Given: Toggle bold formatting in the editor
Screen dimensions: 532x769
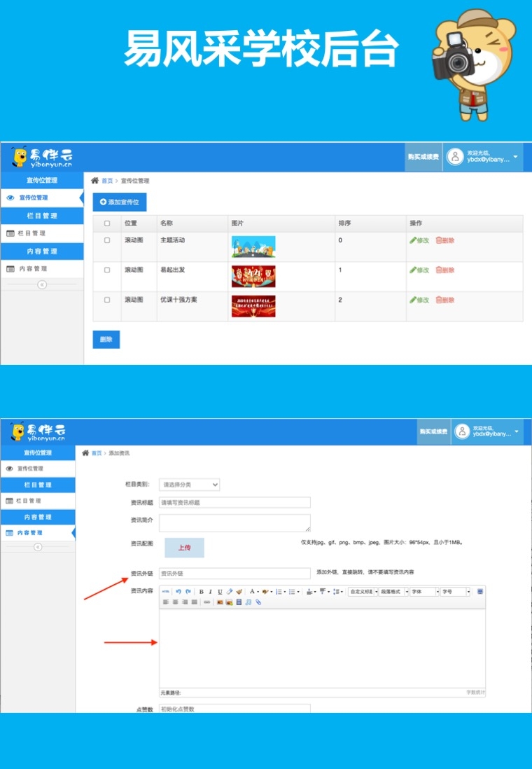Looking at the screenshot, I should tap(201, 592).
